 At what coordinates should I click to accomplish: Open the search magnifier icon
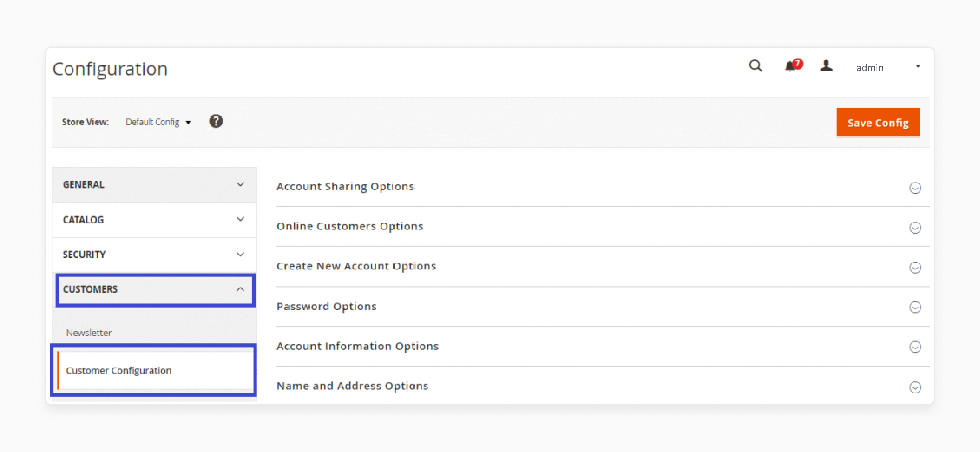[x=756, y=66]
